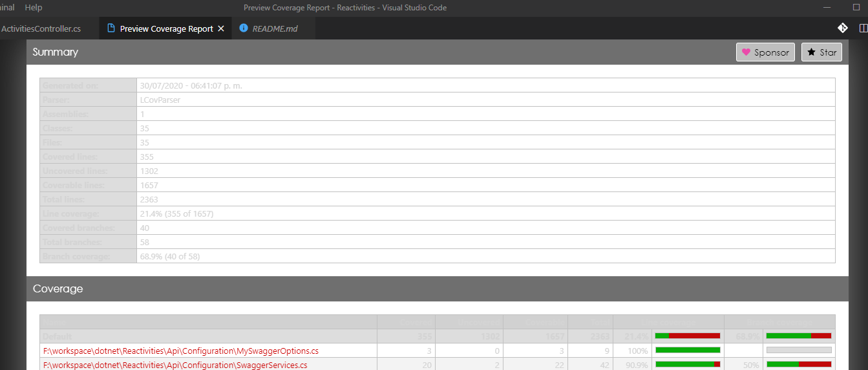
Task: Select the line coverage 21.4% (355 of 1657)
Action: point(177,213)
